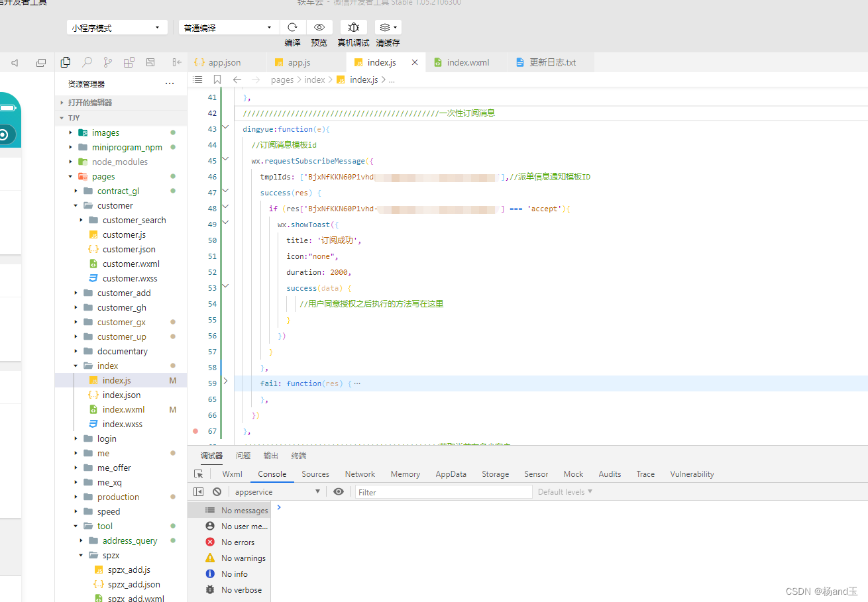Image resolution: width=868 pixels, height=602 pixels.
Task: Open the AppData devtools tab
Action: coord(451,474)
